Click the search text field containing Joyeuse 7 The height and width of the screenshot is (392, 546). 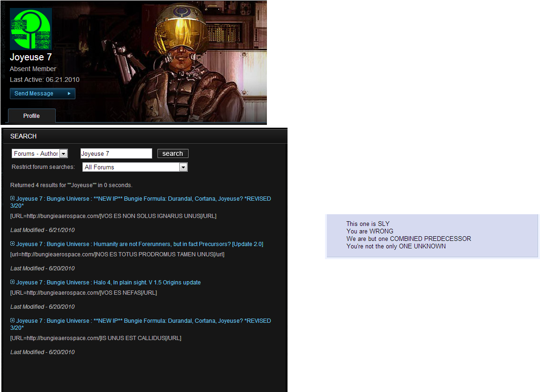tap(116, 153)
